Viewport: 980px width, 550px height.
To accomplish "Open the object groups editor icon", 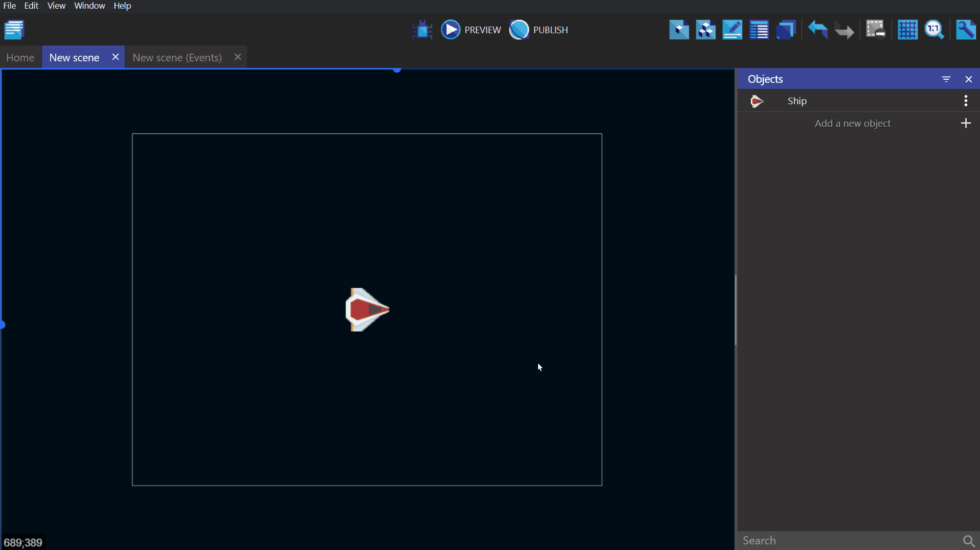I will tap(705, 30).
